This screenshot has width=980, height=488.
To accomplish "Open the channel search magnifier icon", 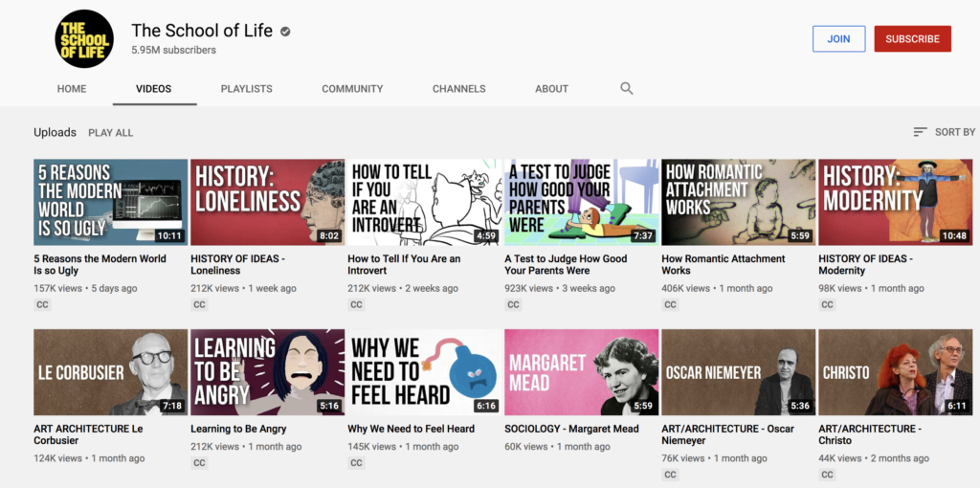I will (x=626, y=88).
